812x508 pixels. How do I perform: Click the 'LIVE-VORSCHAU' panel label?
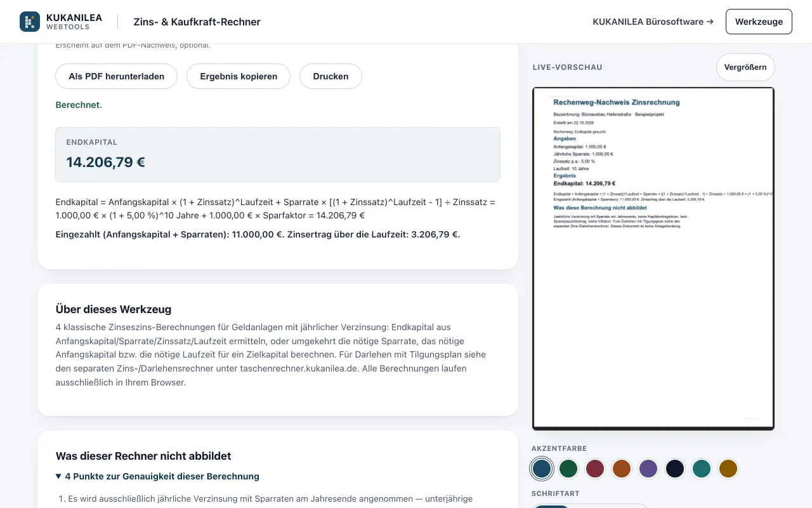click(568, 67)
